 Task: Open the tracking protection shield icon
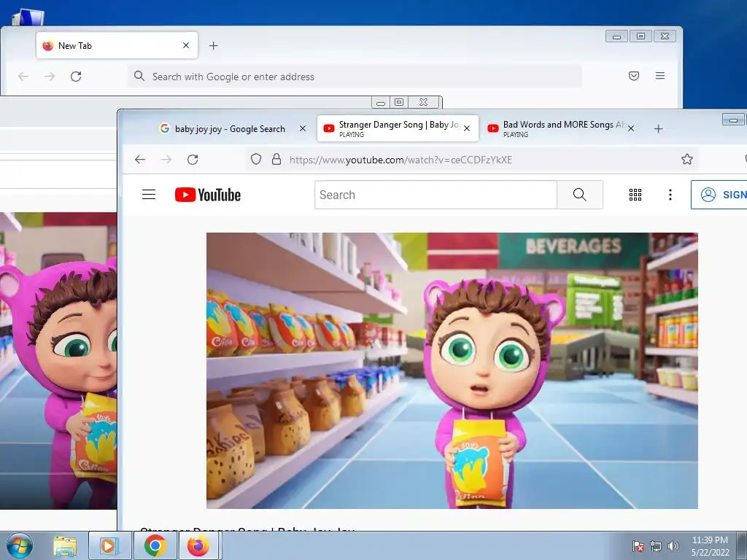256,159
